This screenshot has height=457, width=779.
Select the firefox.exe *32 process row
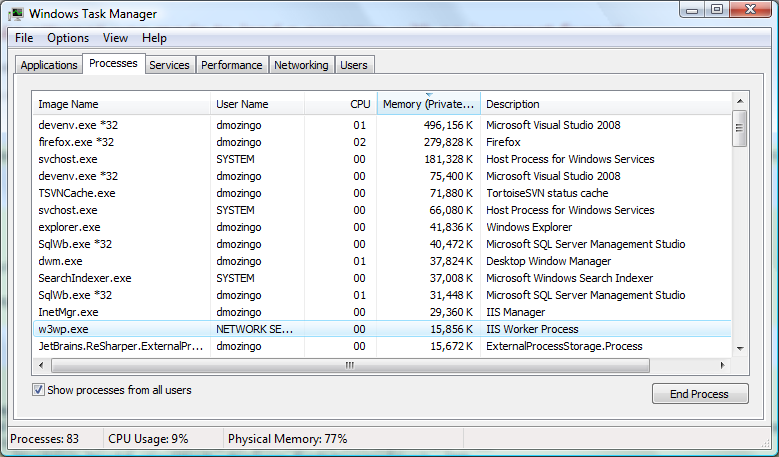point(382,142)
